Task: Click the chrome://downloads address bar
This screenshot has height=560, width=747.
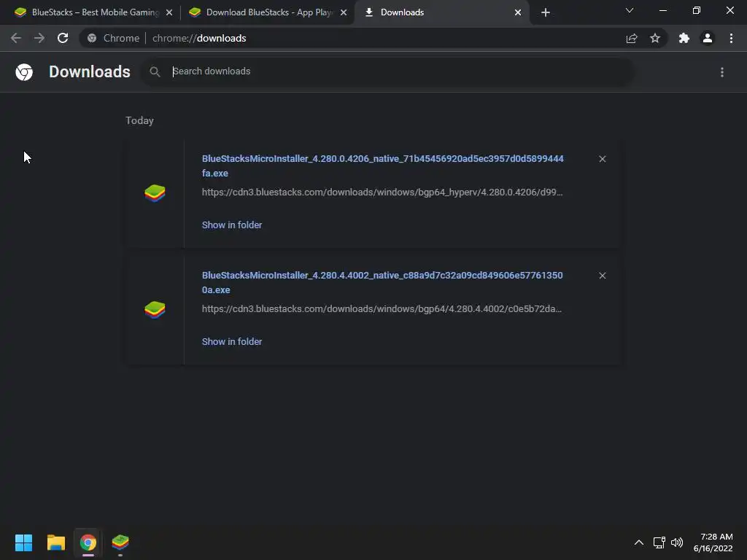Action: (352, 38)
